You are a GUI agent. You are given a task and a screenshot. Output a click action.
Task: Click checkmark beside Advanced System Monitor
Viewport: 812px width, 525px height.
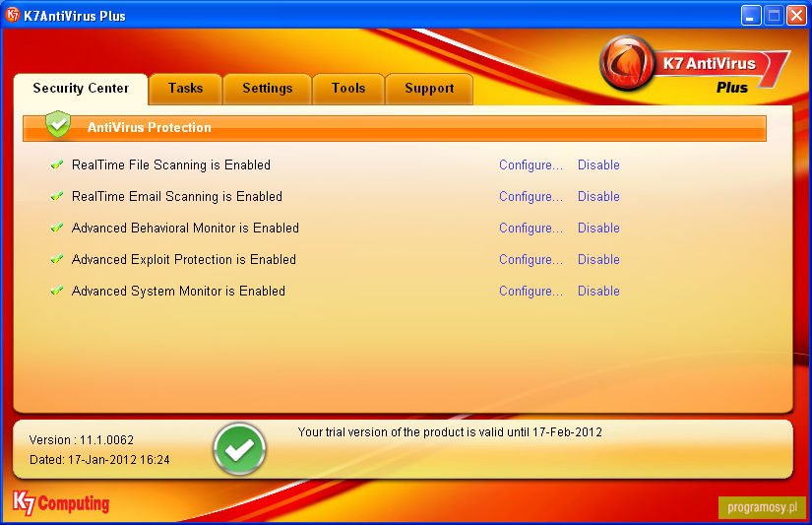tap(57, 291)
